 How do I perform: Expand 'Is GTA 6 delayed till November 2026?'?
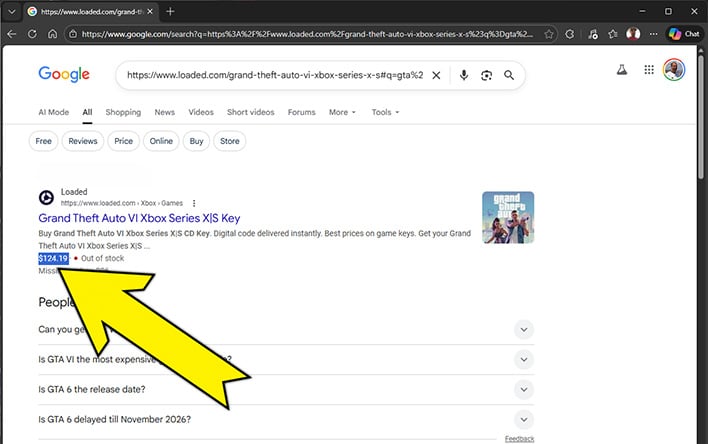coord(524,419)
